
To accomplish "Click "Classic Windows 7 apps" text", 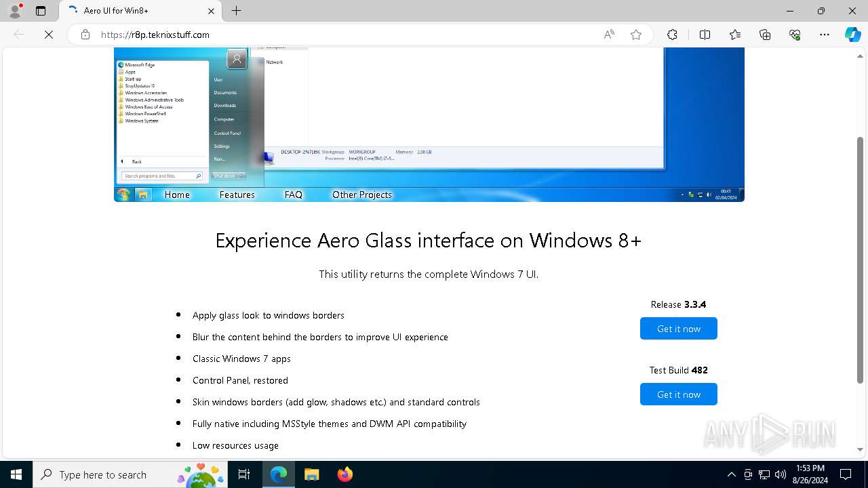I will click(241, 359).
